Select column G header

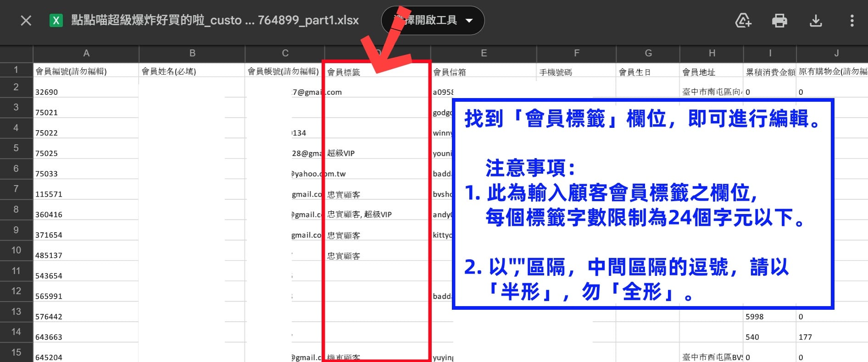[648, 54]
